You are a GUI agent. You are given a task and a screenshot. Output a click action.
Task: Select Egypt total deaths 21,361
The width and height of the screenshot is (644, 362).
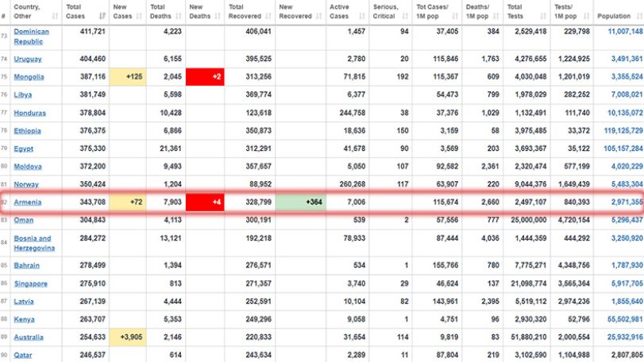[171, 148]
